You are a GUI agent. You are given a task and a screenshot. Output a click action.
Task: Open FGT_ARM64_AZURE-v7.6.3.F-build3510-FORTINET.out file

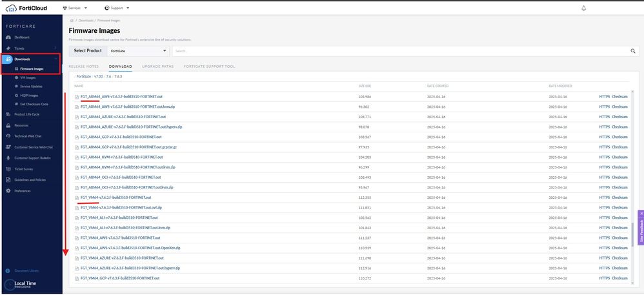click(x=123, y=117)
